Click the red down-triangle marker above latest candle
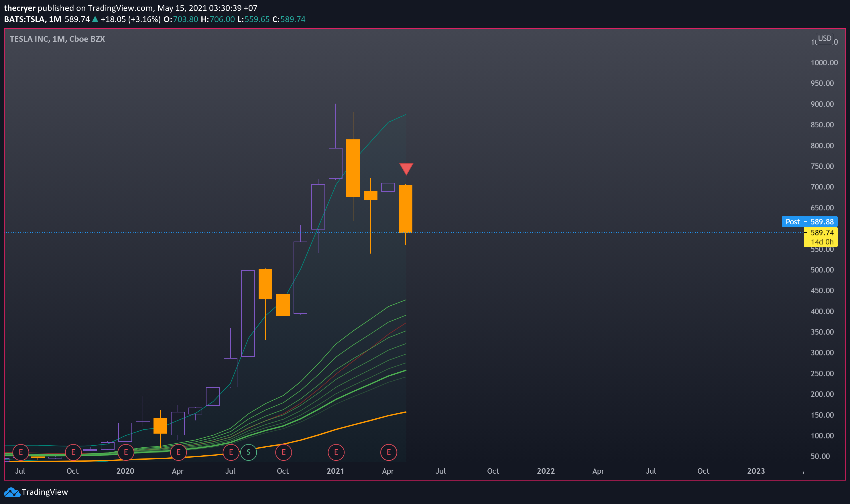 [406, 169]
